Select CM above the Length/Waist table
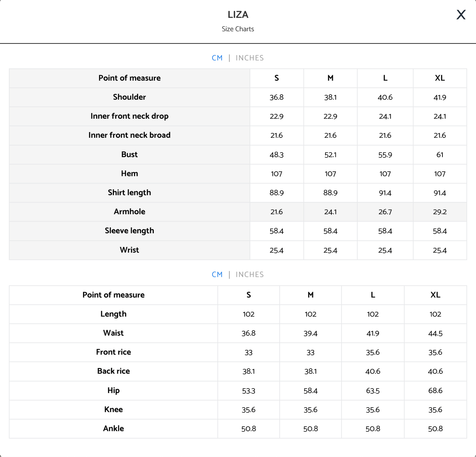Screen dimensions: 476x457 tap(217, 274)
